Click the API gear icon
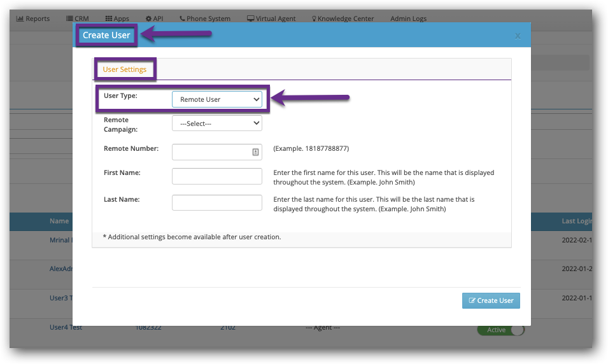 [148, 18]
